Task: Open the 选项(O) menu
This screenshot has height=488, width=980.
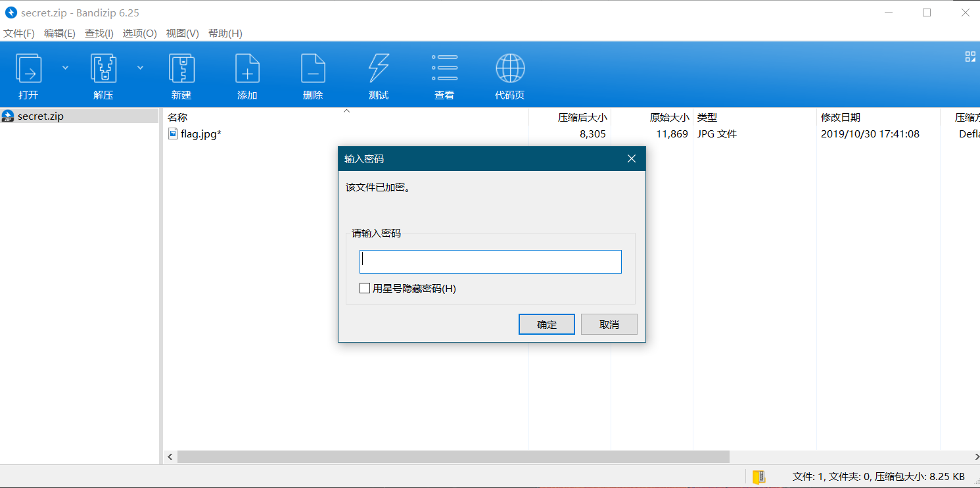Action: pyautogui.click(x=140, y=34)
